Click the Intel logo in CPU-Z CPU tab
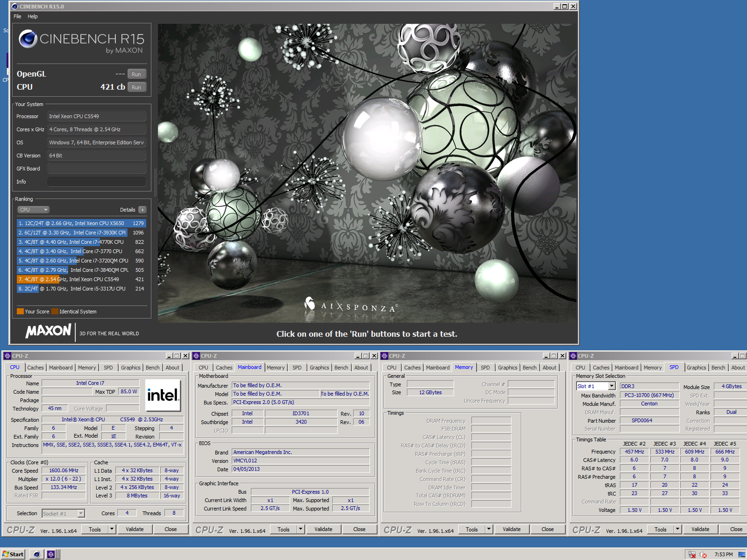This screenshot has height=560, width=747. point(163,395)
